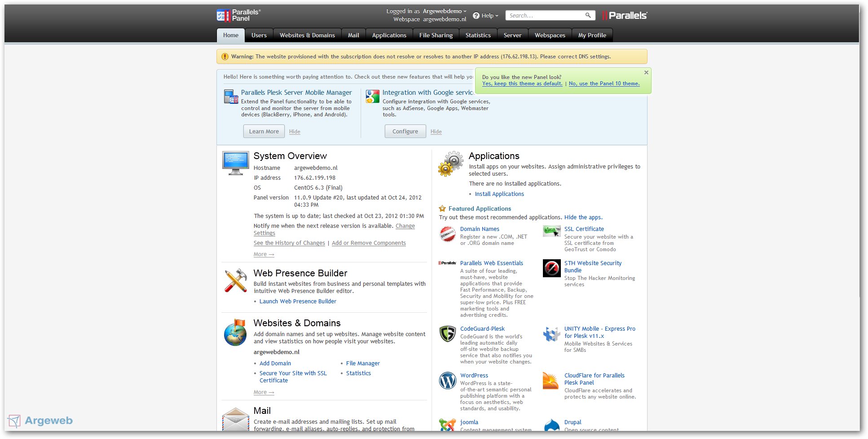Image resolution: width=868 pixels, height=439 pixels.
Task: Click the search magnifier icon
Action: click(588, 15)
